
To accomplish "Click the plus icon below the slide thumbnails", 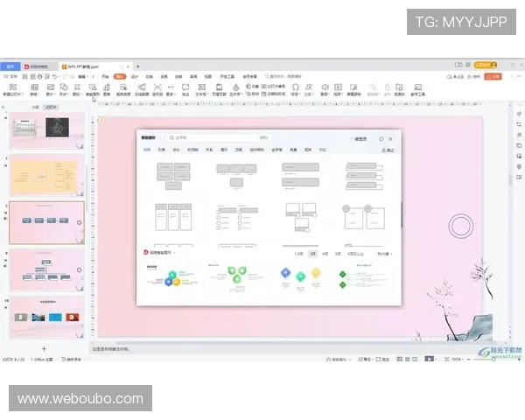I will [45, 348].
